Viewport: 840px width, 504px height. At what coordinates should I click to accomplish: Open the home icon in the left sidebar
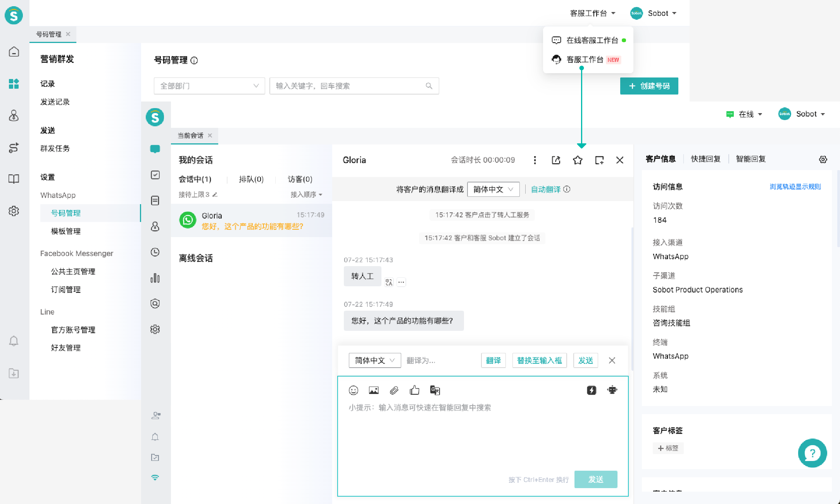(14, 52)
